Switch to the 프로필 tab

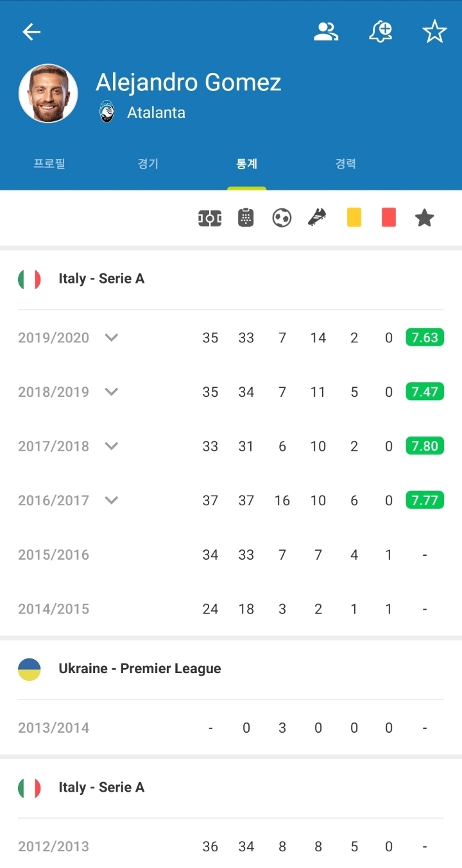pos(49,164)
